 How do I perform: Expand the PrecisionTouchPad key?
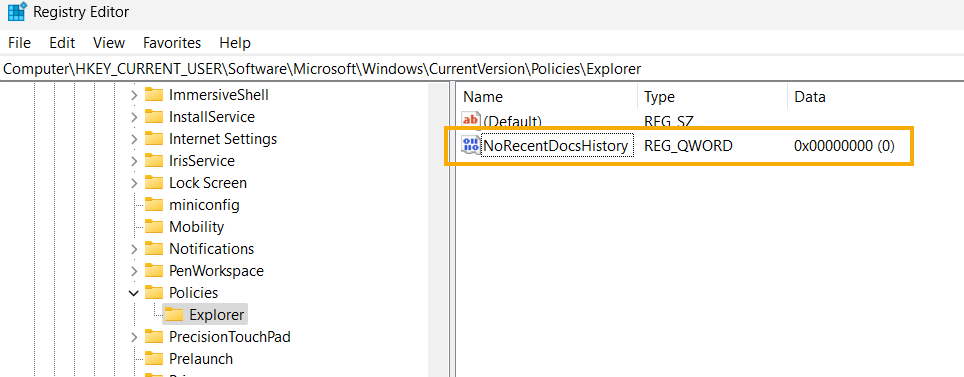tap(133, 336)
